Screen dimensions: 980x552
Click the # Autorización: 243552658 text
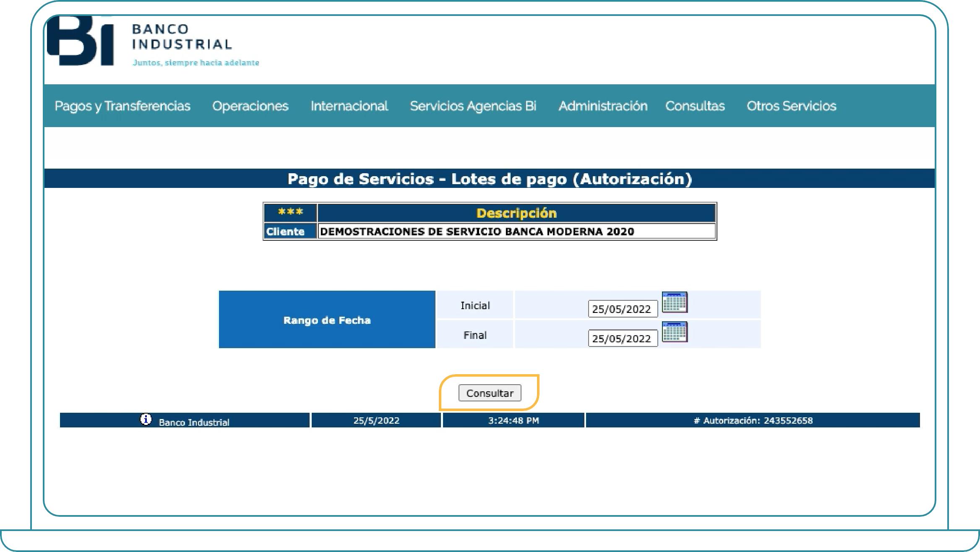tap(753, 420)
